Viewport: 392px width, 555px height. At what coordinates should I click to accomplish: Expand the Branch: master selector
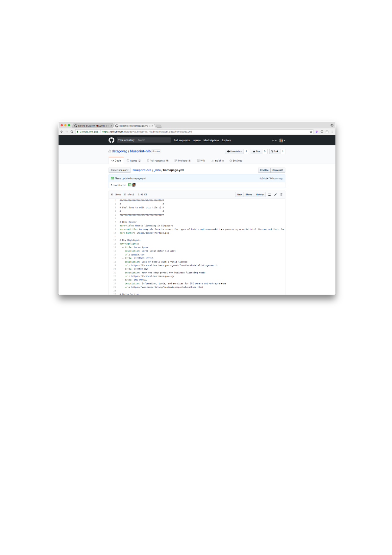click(x=120, y=170)
